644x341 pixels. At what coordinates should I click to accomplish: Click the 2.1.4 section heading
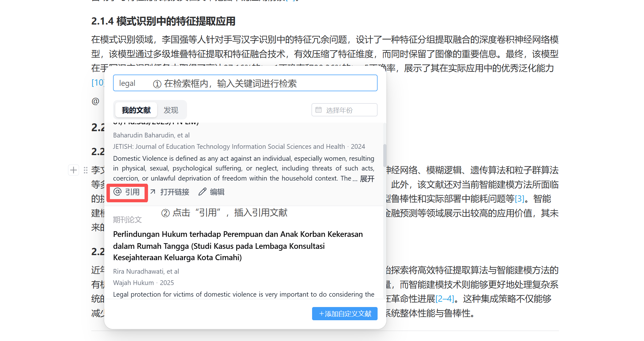[x=163, y=21]
